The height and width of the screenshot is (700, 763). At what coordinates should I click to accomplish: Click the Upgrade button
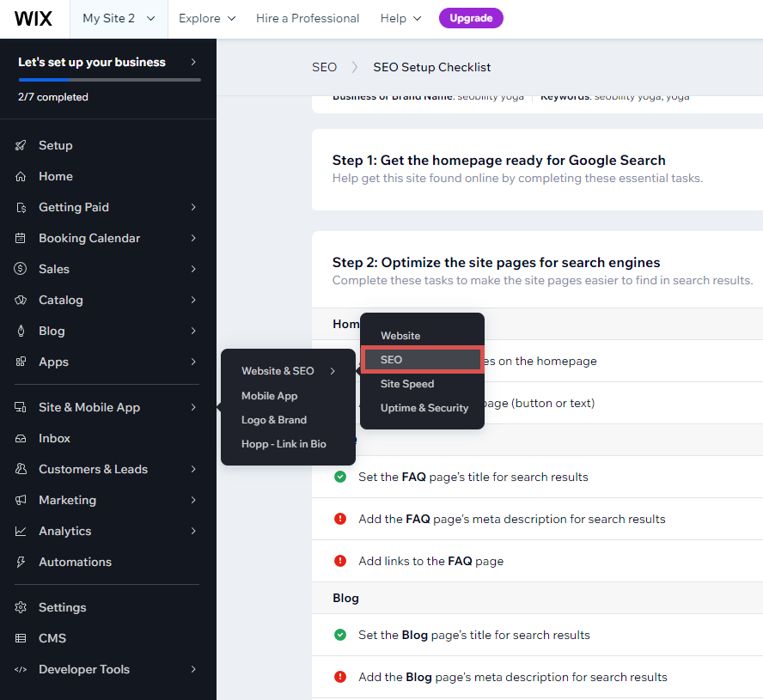pos(471,17)
